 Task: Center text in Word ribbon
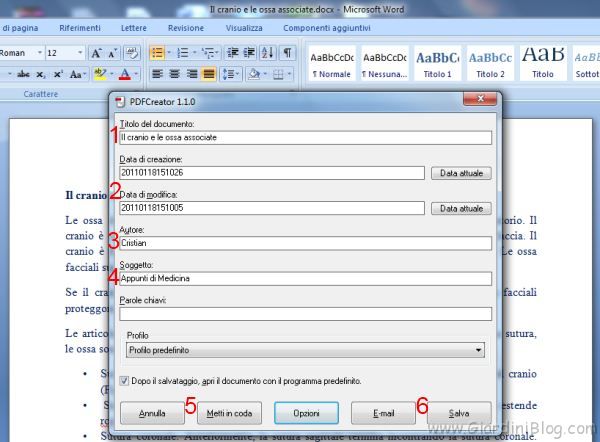tap(174, 74)
